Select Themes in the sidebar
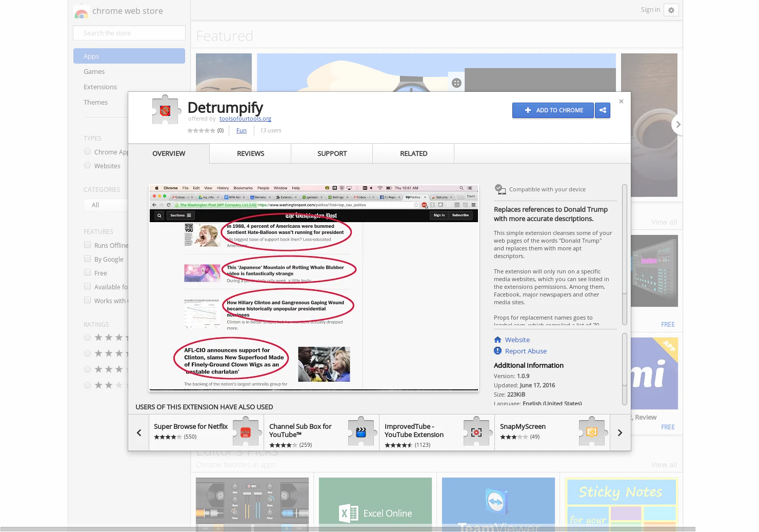759x532 pixels. 95,102
